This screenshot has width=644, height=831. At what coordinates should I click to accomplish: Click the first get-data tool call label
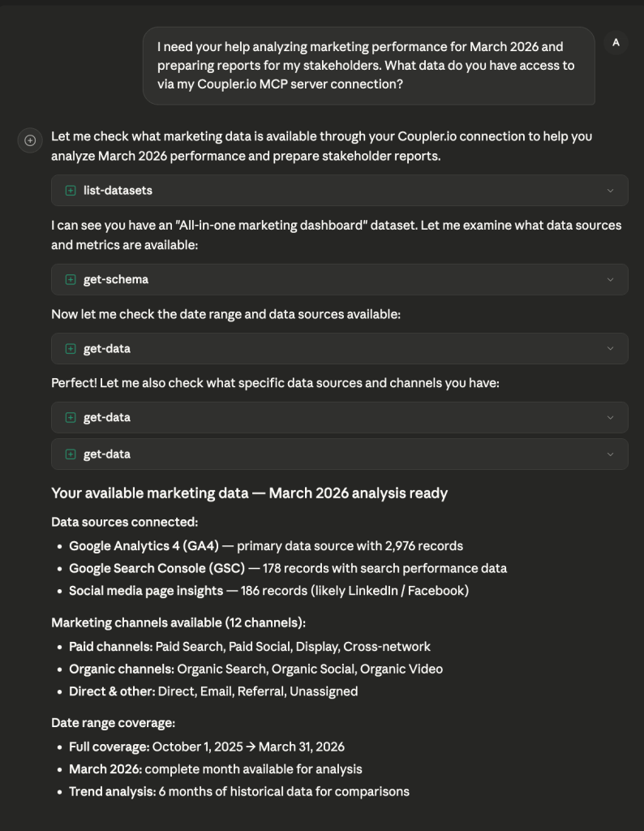107,349
